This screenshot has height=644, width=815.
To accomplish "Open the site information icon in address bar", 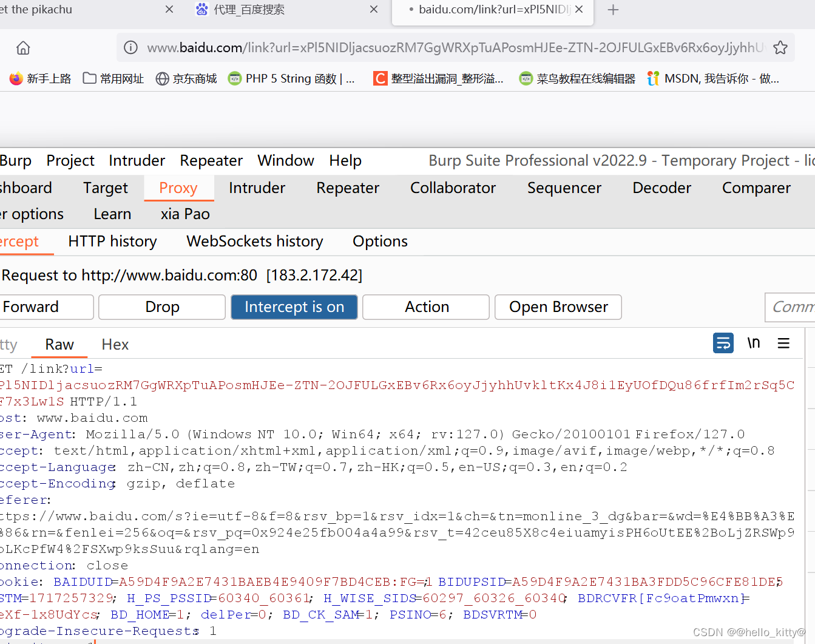I will coord(130,47).
